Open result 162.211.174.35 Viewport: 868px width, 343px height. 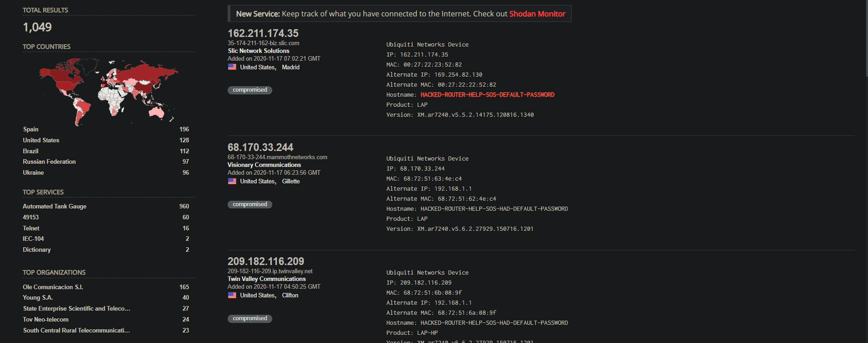point(263,33)
